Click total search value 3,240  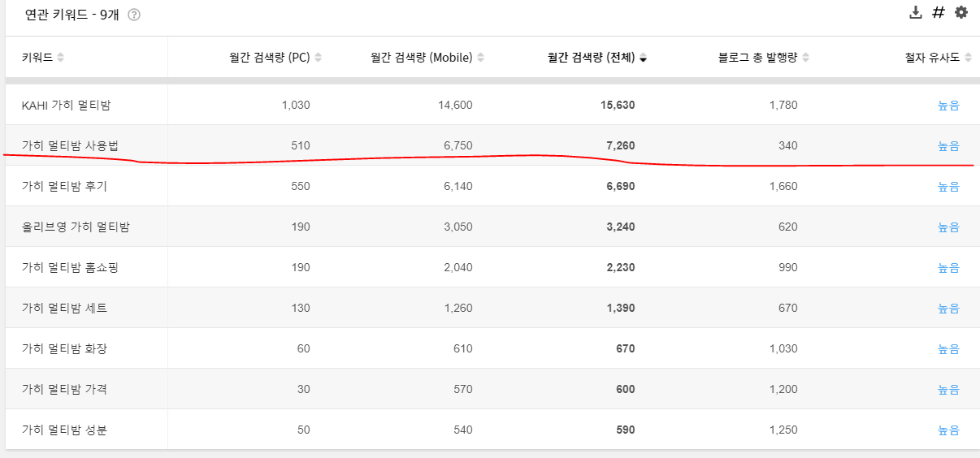point(621,227)
